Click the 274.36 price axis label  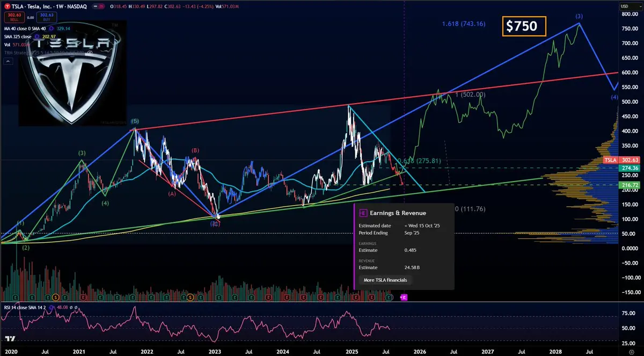click(x=630, y=168)
